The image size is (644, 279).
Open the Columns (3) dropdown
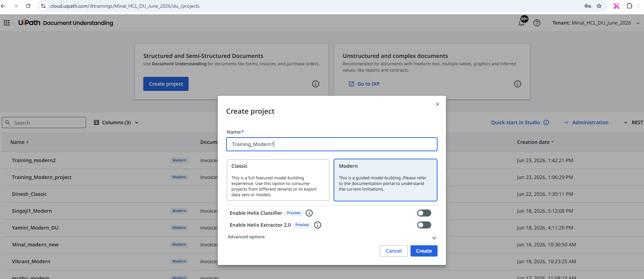click(x=116, y=122)
